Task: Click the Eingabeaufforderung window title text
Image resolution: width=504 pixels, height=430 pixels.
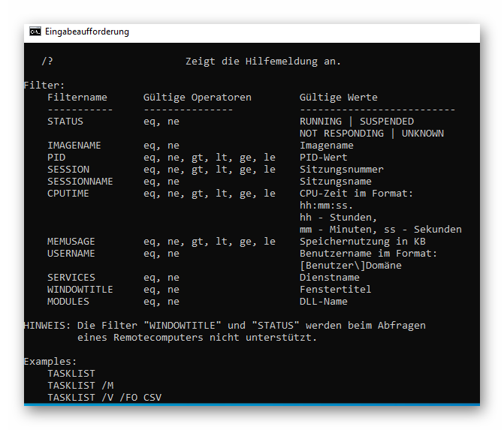Action: point(86,32)
